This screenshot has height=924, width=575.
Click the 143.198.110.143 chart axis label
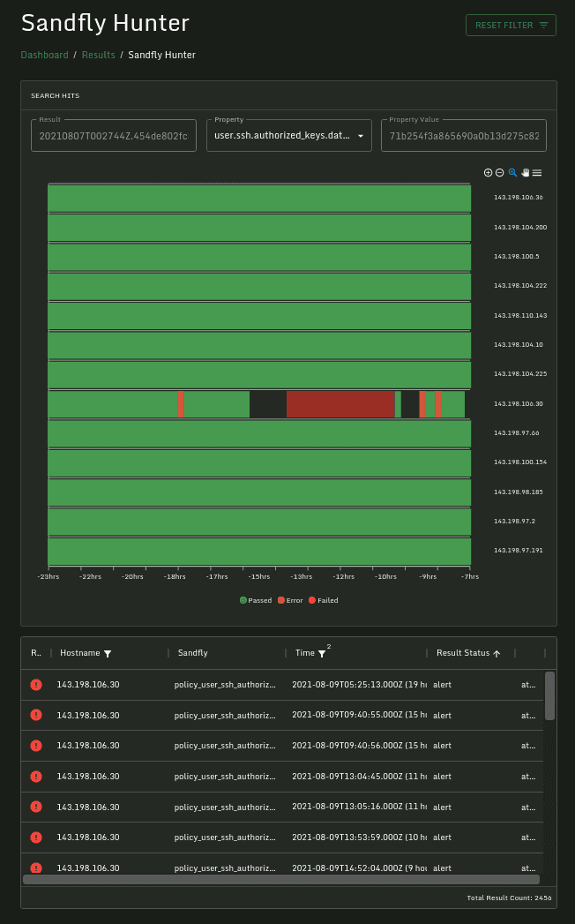(520, 315)
